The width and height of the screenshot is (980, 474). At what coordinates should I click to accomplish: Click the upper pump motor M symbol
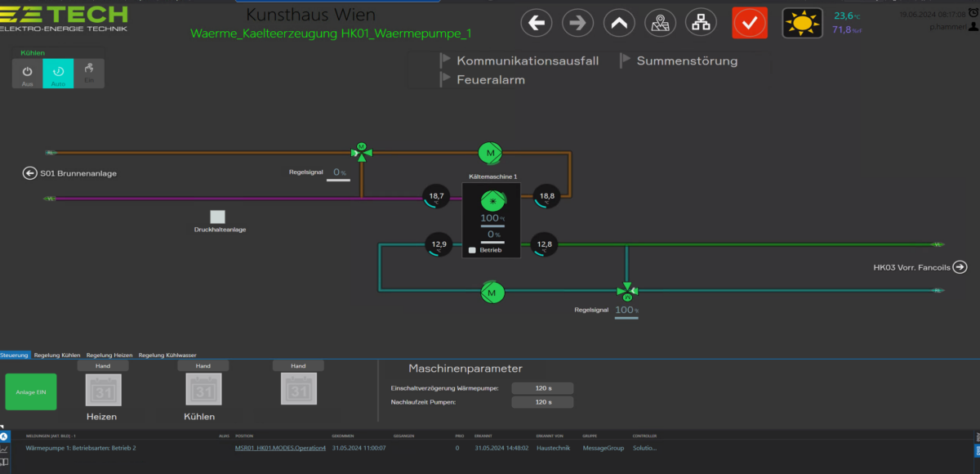click(x=490, y=152)
